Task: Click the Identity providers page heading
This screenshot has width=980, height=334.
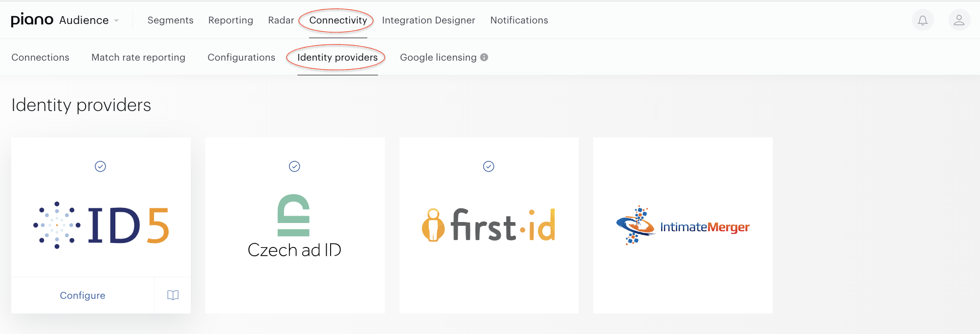Action: (x=81, y=105)
